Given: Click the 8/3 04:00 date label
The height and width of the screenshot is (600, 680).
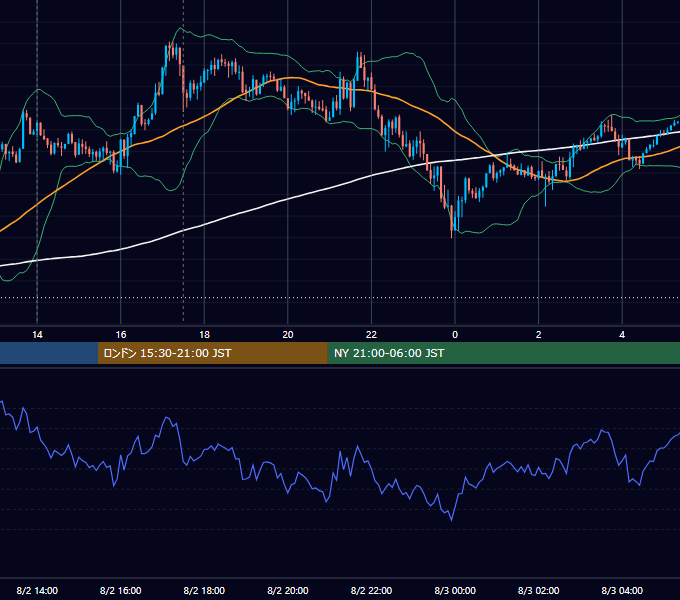Looking at the screenshot, I should coord(622,590).
